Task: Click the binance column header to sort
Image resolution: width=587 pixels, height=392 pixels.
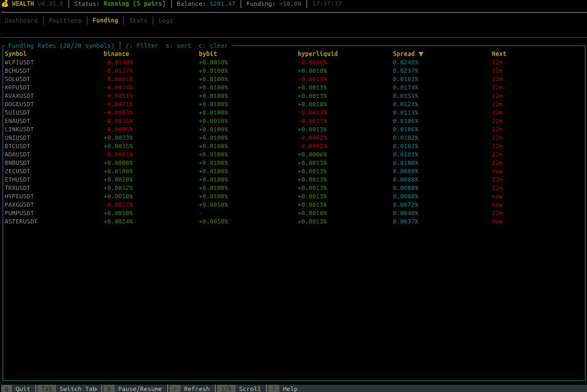Action: [x=116, y=53]
